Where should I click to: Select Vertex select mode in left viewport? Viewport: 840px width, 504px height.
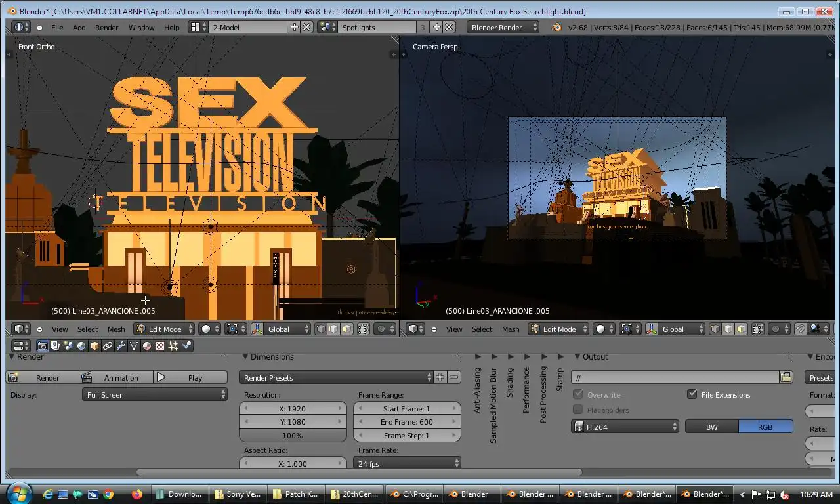[x=321, y=329]
